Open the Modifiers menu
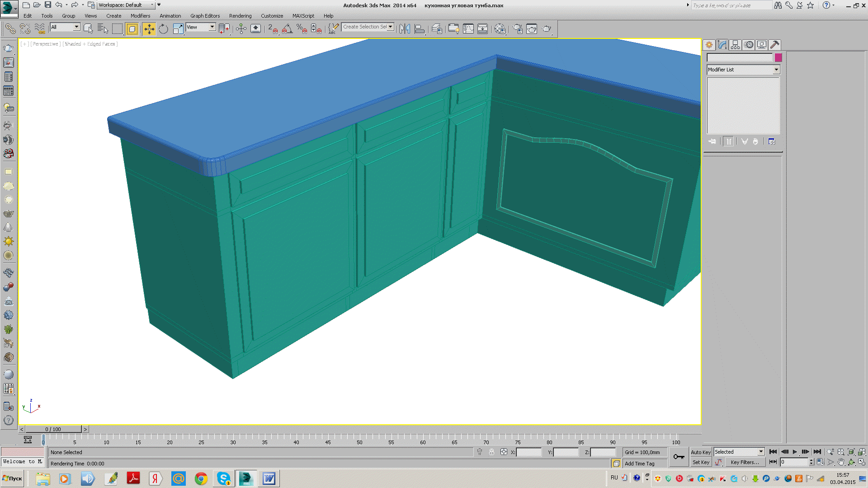 click(140, 16)
